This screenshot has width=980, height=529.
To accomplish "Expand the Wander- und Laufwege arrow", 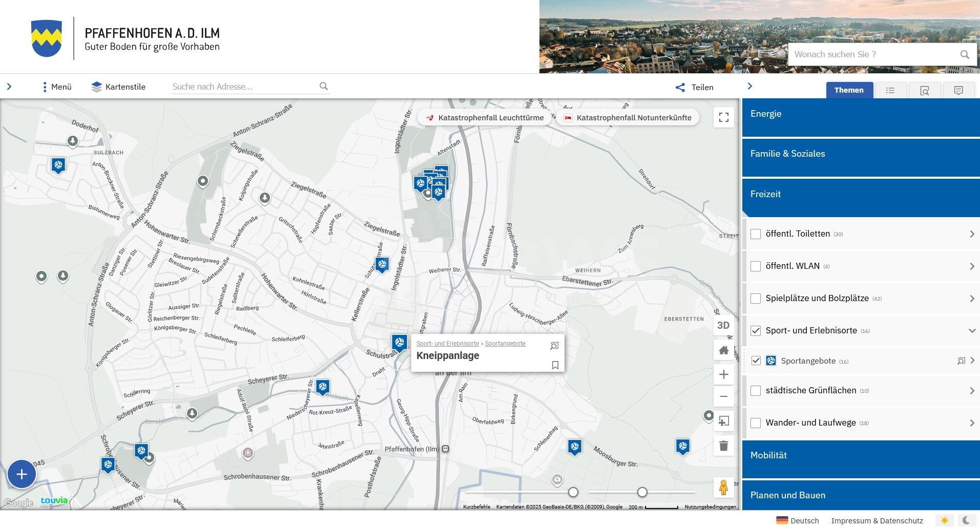I will click(x=972, y=423).
